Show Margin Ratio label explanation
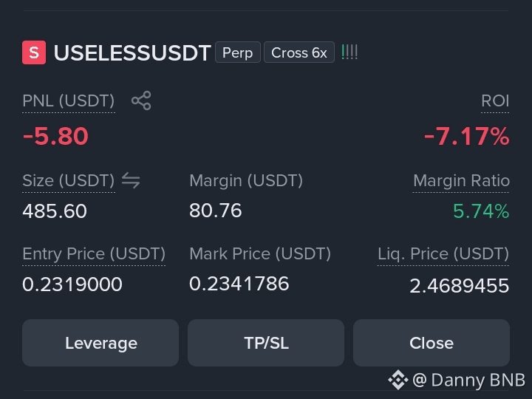 [x=461, y=180]
